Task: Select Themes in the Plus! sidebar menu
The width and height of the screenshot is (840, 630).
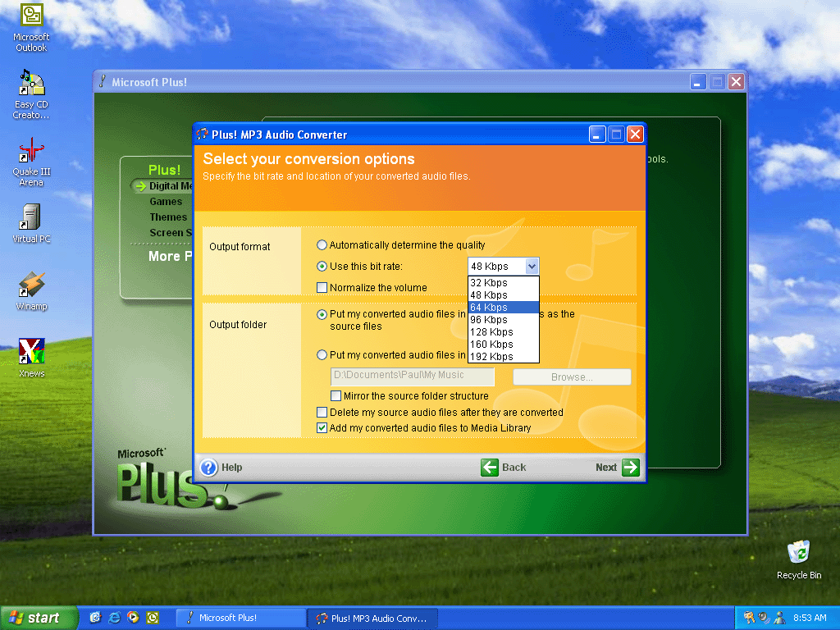Action: pyautogui.click(x=168, y=217)
